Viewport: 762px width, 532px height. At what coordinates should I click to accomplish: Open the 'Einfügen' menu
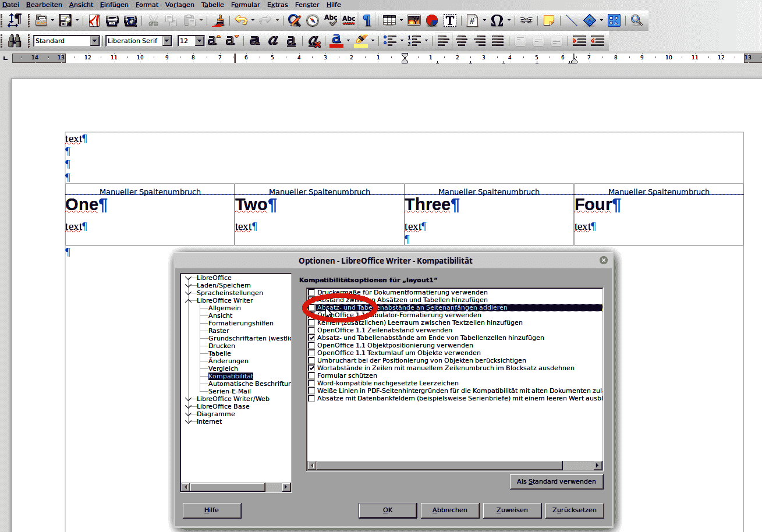click(x=114, y=5)
